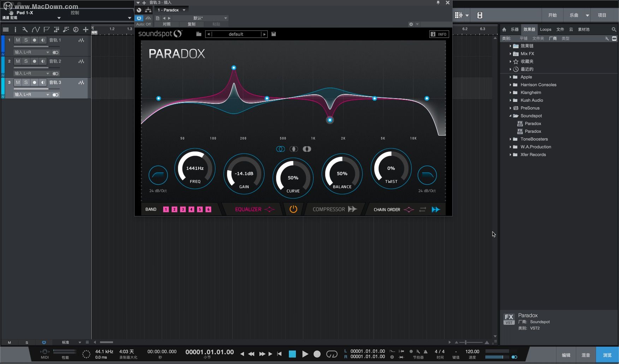
Task: Toggle the orange power button in Paradox
Action: [293, 209]
